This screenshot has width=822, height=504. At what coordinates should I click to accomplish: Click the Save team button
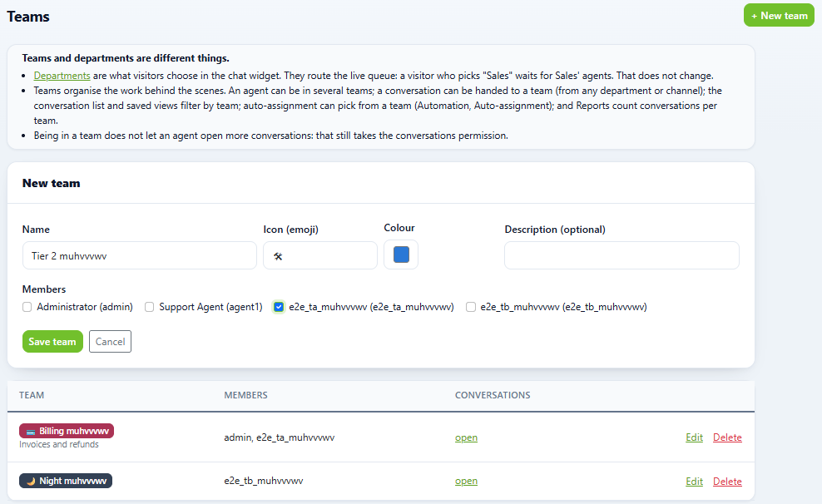52,342
